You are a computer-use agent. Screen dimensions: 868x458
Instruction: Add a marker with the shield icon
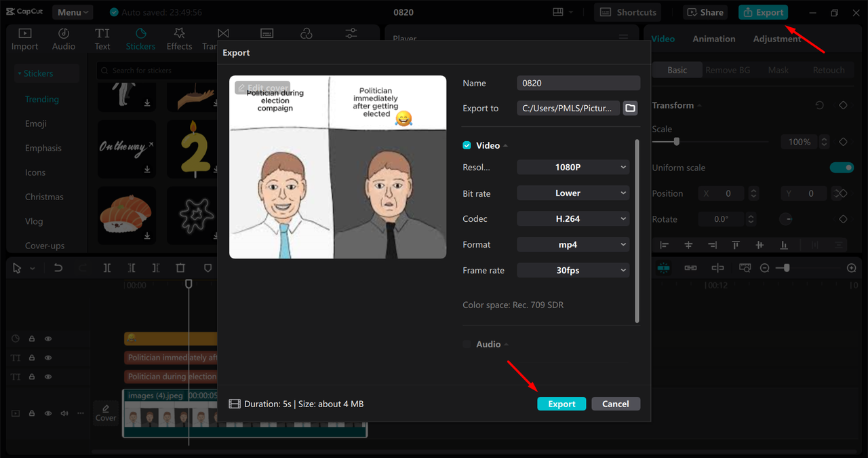[208, 268]
